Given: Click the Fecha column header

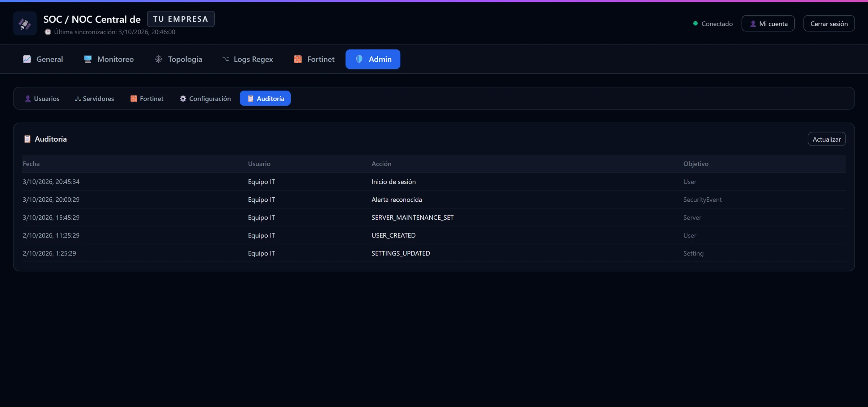Looking at the screenshot, I should pyautogui.click(x=31, y=164).
